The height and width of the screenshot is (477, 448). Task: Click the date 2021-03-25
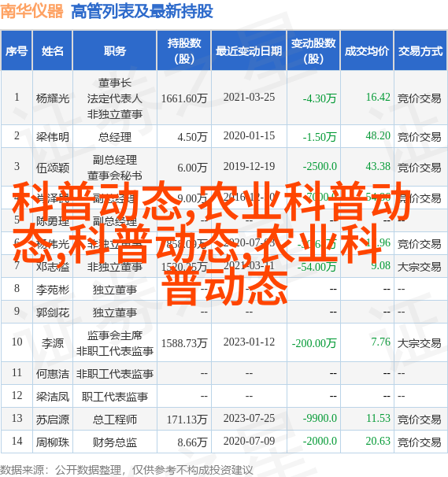click(249, 98)
